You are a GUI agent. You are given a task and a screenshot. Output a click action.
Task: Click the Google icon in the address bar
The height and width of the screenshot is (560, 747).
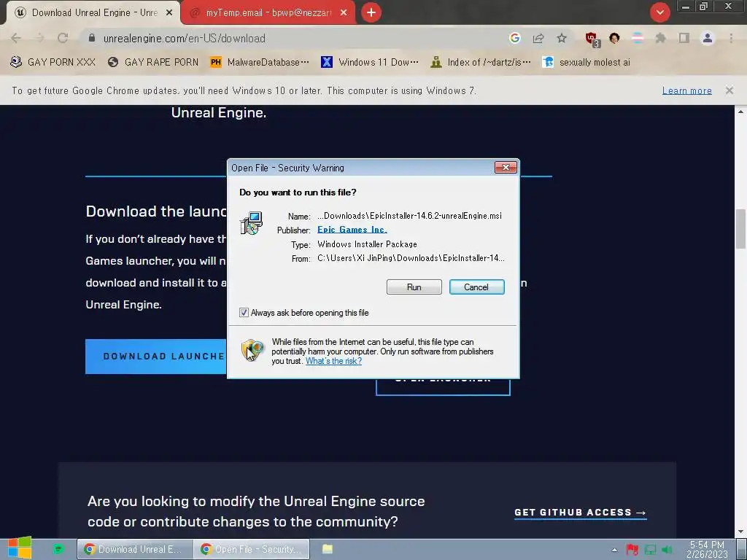[x=514, y=38]
